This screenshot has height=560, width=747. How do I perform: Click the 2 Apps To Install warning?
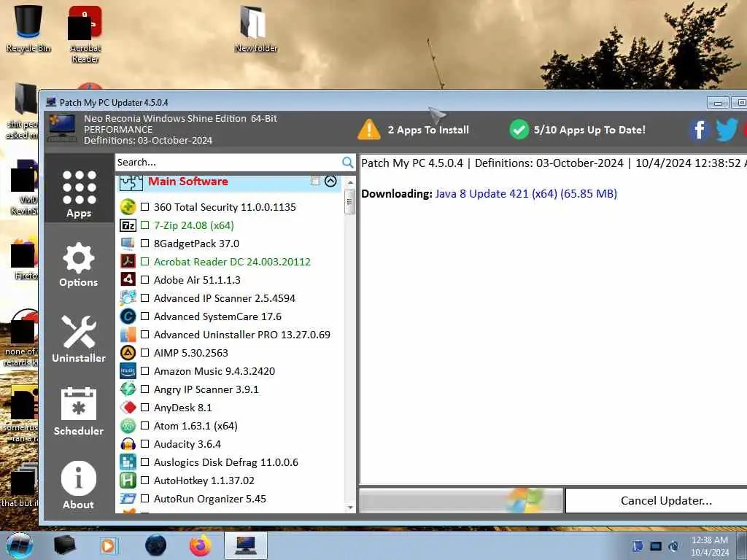tap(414, 130)
